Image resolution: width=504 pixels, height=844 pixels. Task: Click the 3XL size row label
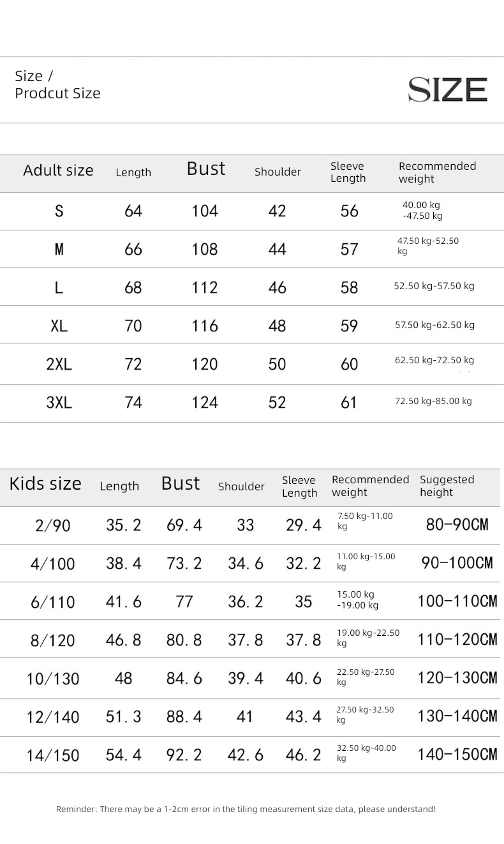click(x=59, y=402)
